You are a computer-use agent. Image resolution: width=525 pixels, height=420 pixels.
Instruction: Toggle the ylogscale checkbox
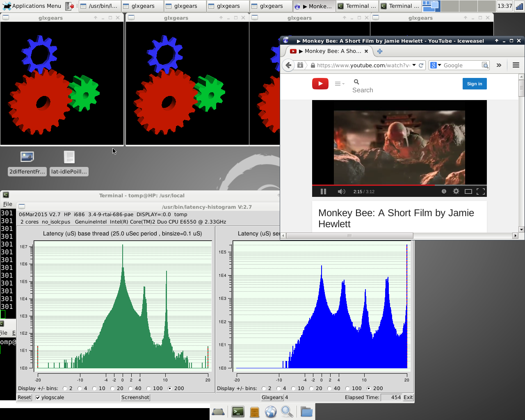point(38,397)
